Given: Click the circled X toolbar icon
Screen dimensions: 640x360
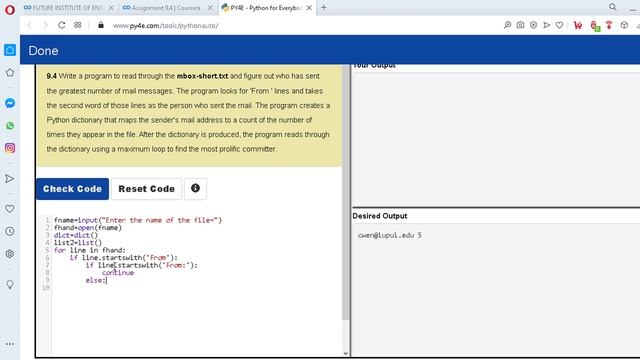Looking at the screenshot, I should pyautogui.click(x=533, y=25).
